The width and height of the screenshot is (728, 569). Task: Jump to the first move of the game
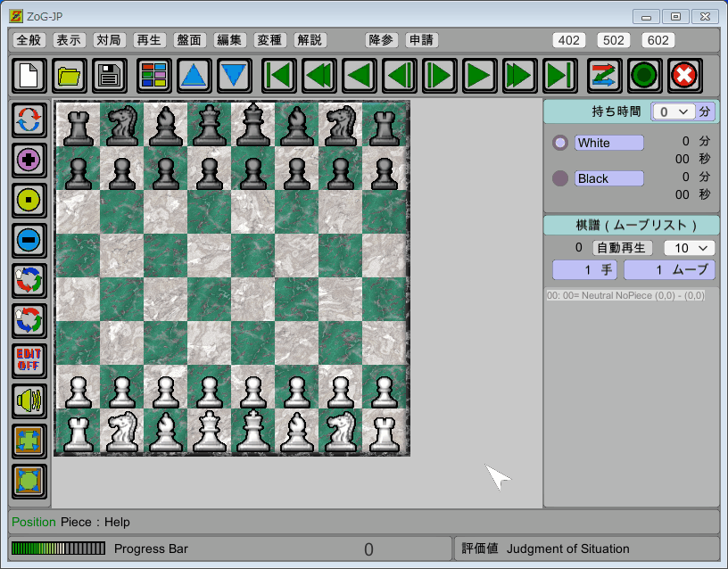[279, 76]
